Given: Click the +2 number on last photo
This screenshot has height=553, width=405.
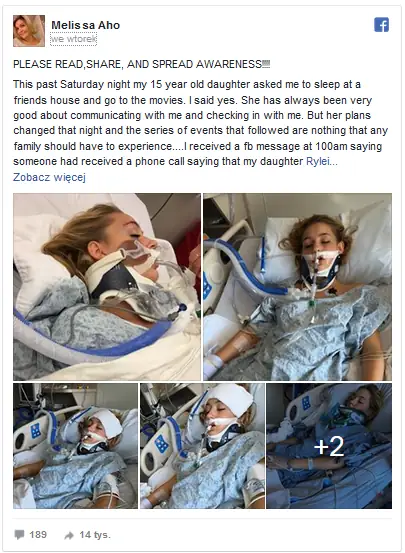Looking at the screenshot, I should (x=329, y=446).
